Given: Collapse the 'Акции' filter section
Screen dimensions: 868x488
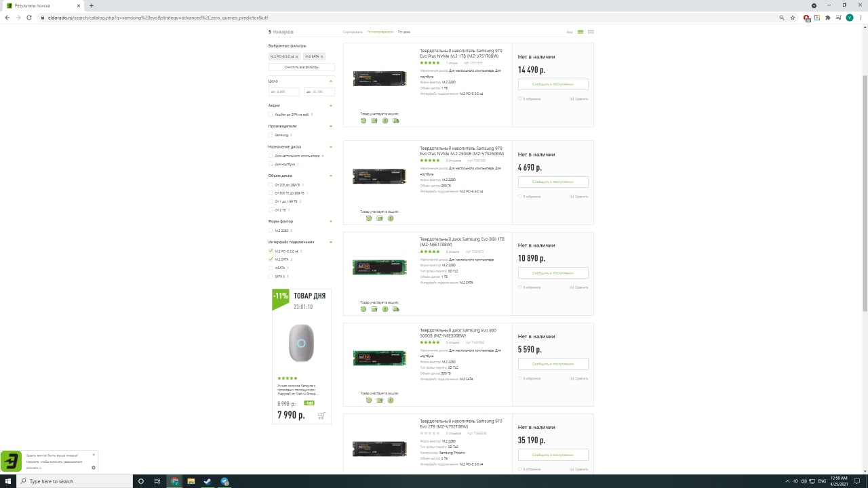Looking at the screenshot, I should [x=331, y=106].
